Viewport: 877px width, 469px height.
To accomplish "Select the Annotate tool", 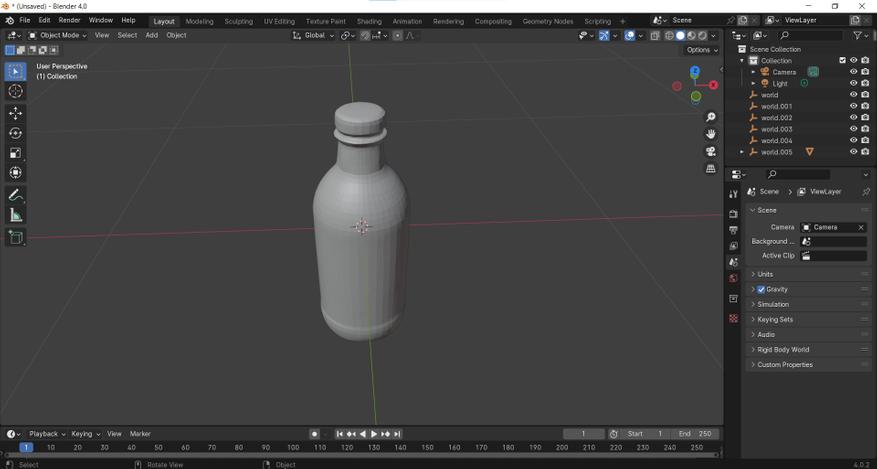I will (15, 195).
